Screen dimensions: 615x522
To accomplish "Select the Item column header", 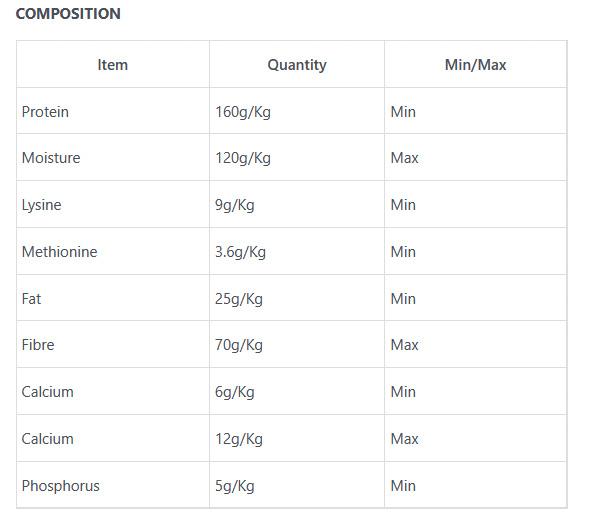I will click(x=112, y=65).
